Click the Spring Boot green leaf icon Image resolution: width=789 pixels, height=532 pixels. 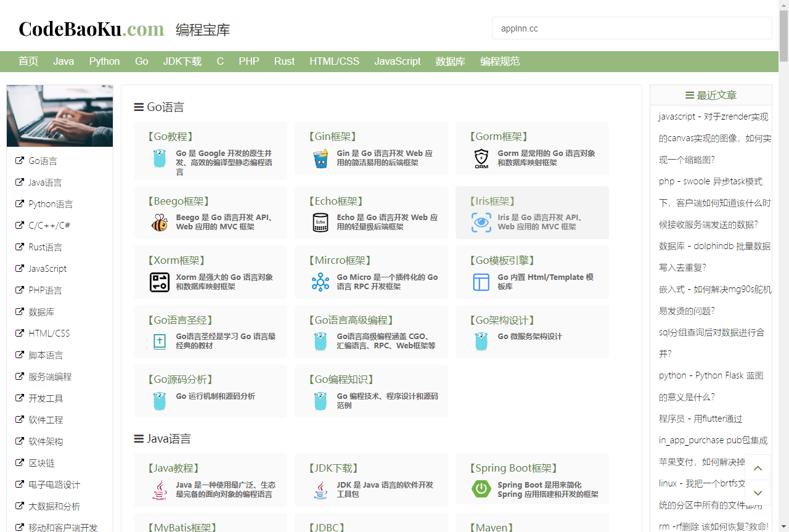coord(481,489)
